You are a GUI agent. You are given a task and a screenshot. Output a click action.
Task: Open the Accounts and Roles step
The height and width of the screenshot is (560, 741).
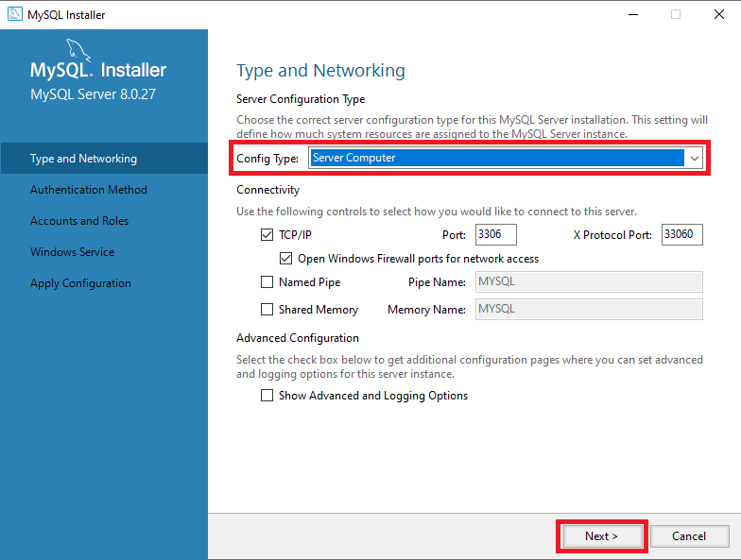point(79,221)
